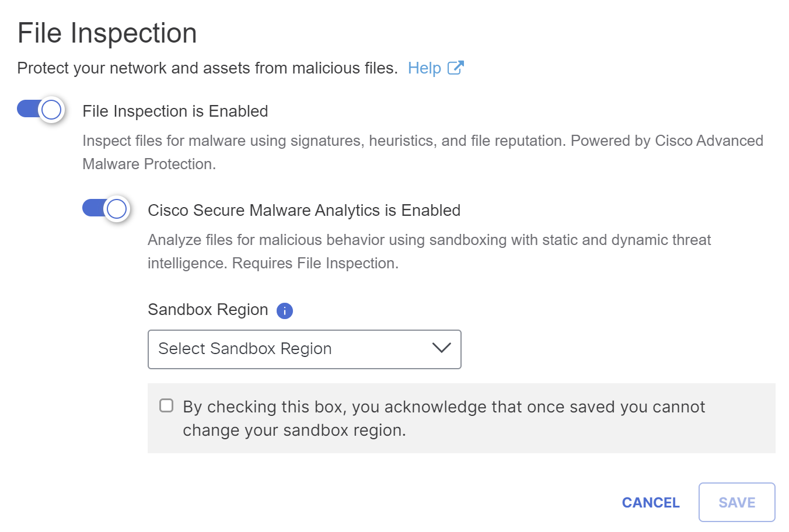
Task: Click the Sandbox Region info icon
Action: click(285, 311)
